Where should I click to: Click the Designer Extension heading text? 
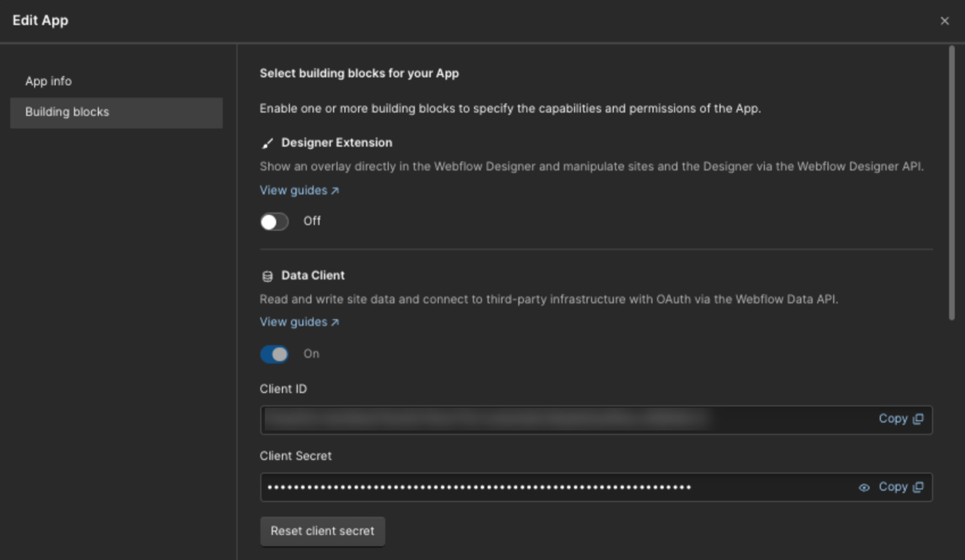coord(337,143)
